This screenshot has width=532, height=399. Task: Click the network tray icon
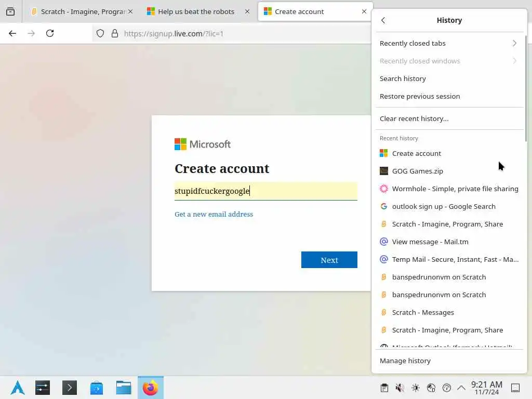click(431, 388)
